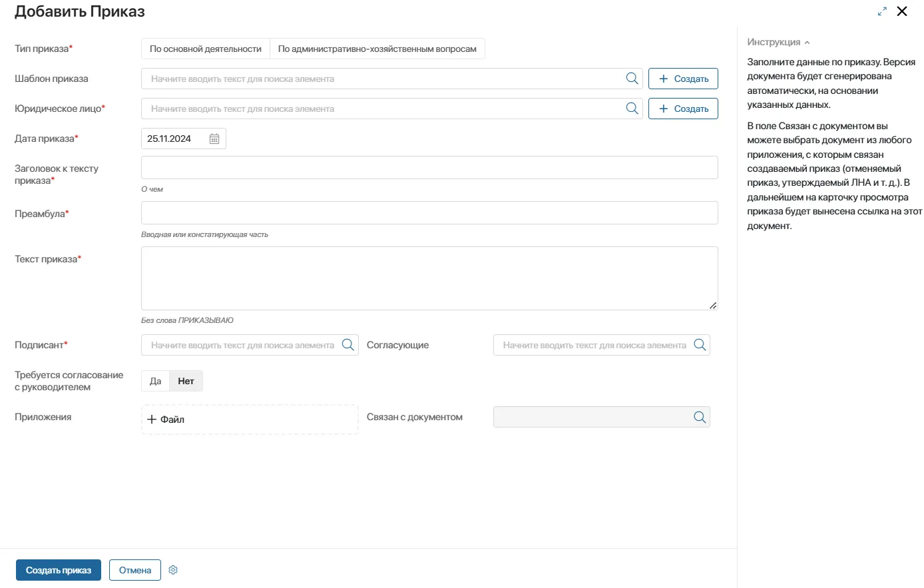This screenshot has height=588, width=924.
Task: Click Создать next to Шаблон приказа
Action: click(x=683, y=79)
